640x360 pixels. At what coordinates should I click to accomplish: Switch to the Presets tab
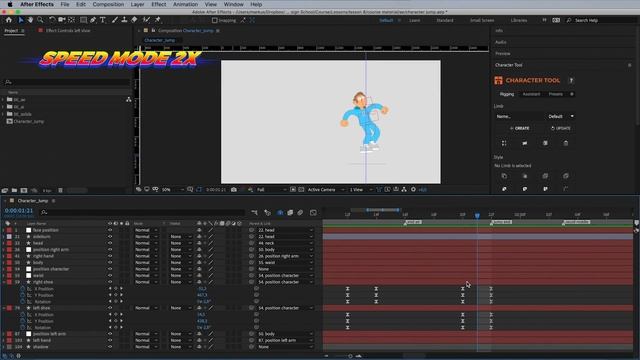pyautogui.click(x=556, y=94)
